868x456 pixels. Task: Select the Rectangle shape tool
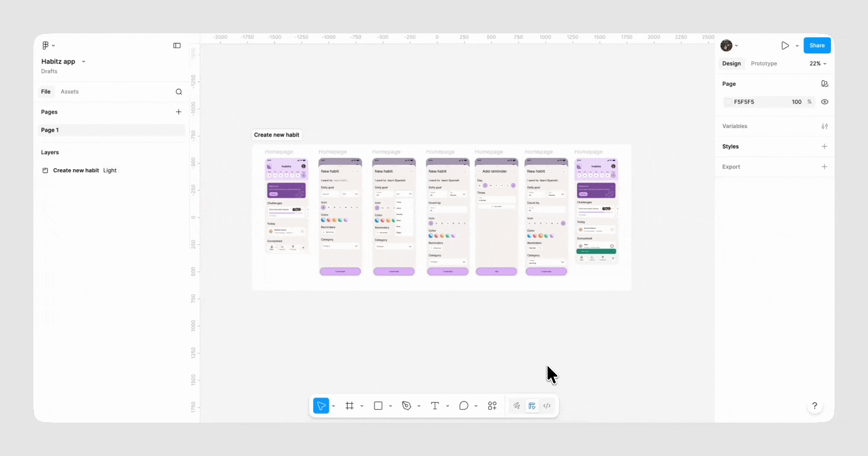[x=378, y=406]
